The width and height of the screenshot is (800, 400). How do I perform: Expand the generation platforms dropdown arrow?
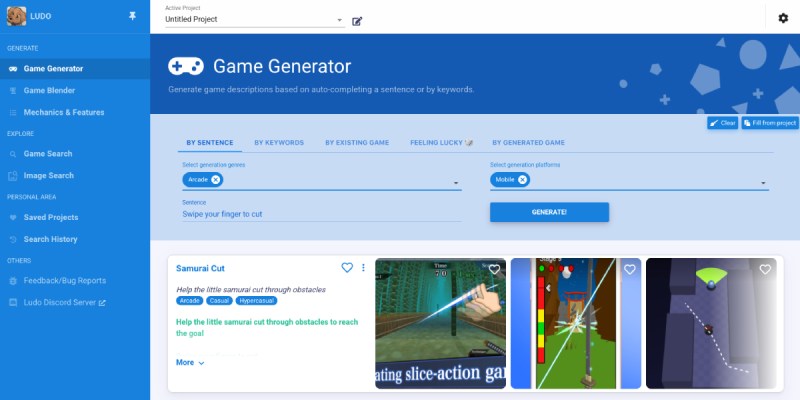coord(763,183)
